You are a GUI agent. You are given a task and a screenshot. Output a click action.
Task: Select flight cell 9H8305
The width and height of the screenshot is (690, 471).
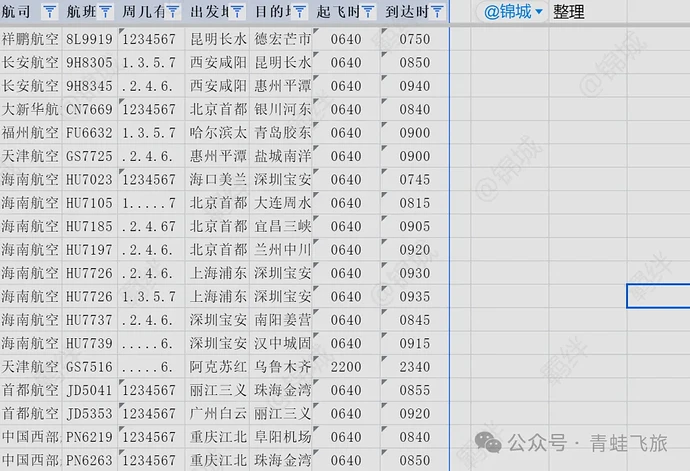(90, 63)
